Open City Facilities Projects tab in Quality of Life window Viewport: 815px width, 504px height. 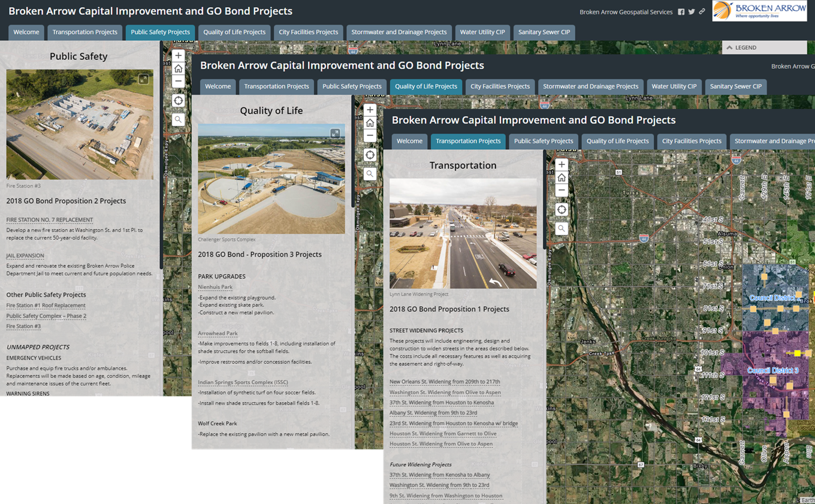click(500, 87)
